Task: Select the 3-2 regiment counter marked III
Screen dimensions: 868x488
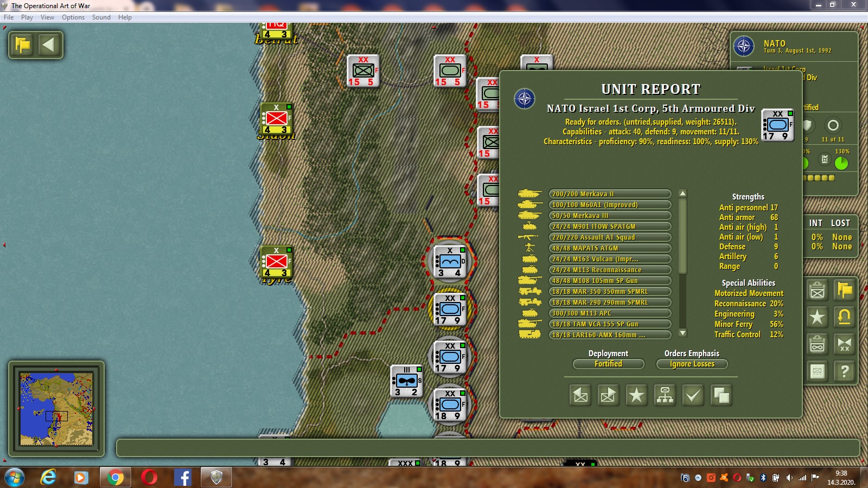Action: [x=407, y=381]
